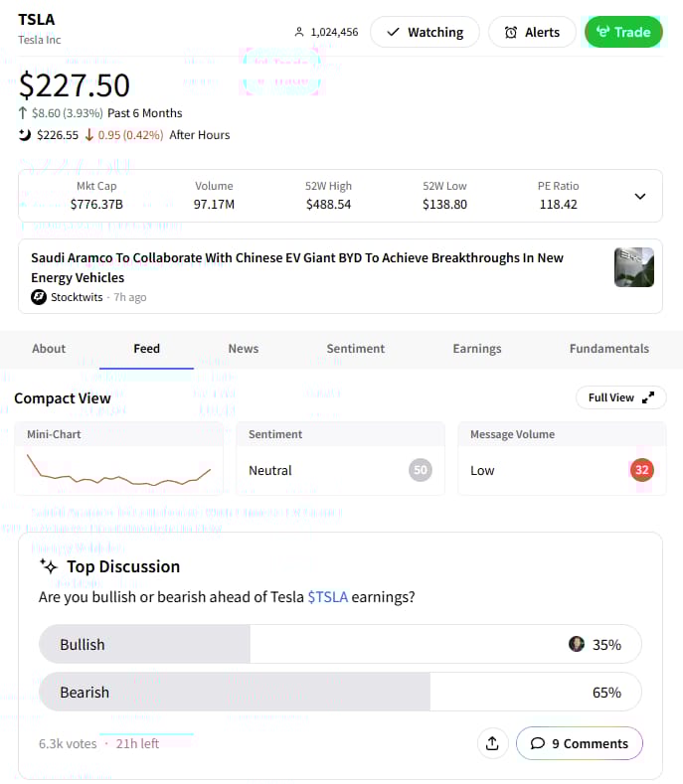Image resolution: width=683 pixels, height=784 pixels.
Task: Switch to the Sentiment tab
Action: (x=356, y=349)
